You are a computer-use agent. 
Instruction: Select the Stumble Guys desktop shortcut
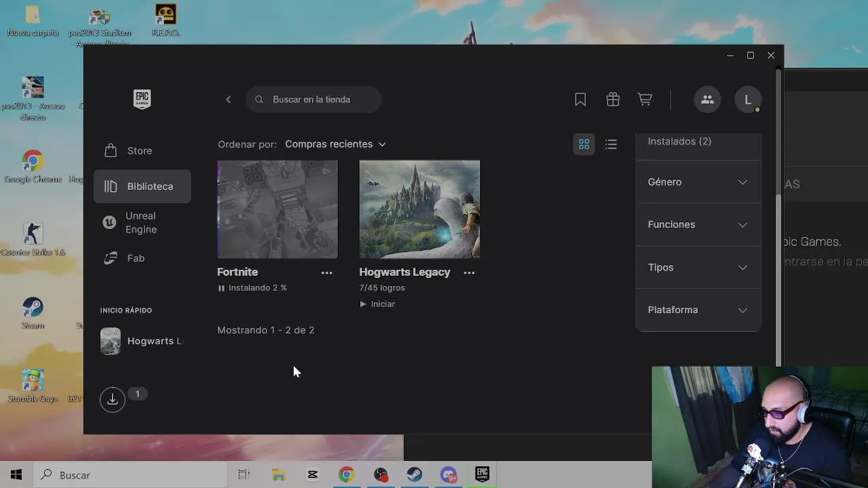coord(33,386)
